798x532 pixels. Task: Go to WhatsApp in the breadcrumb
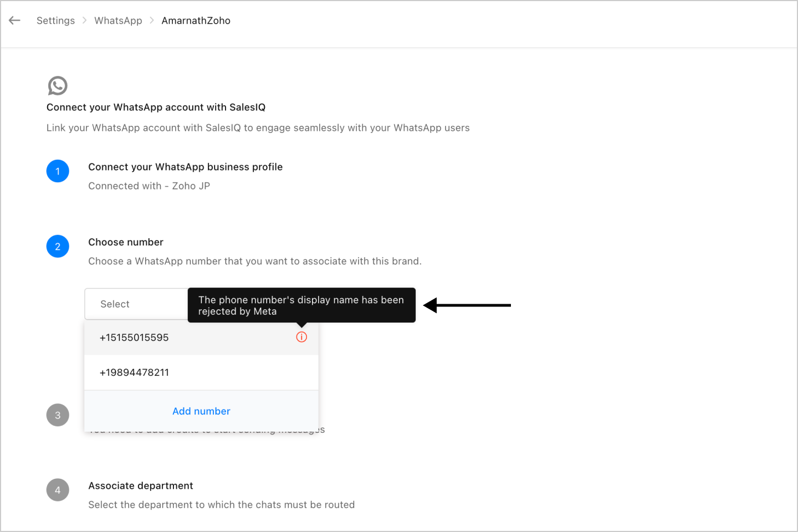[x=118, y=21]
